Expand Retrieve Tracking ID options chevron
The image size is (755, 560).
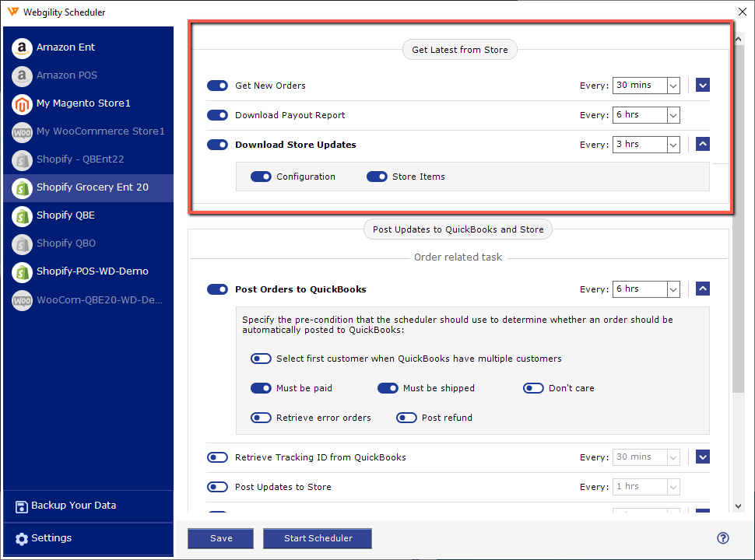703,457
